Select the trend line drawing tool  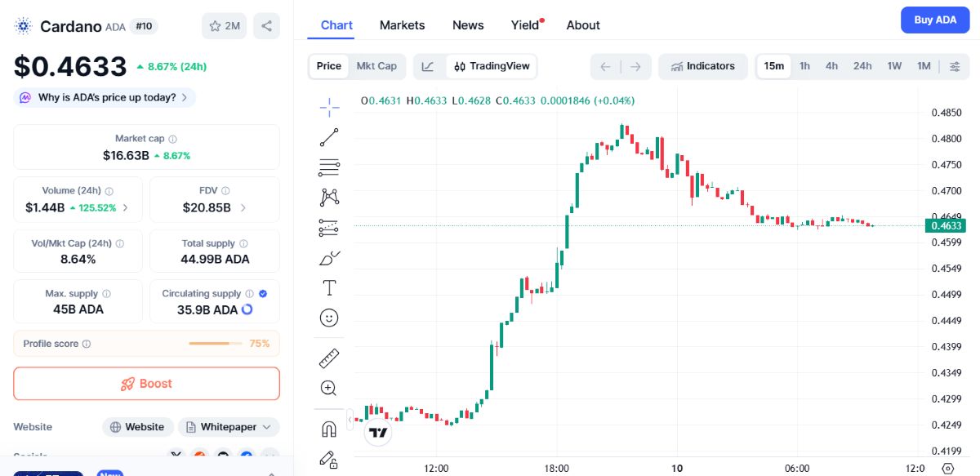point(329,137)
